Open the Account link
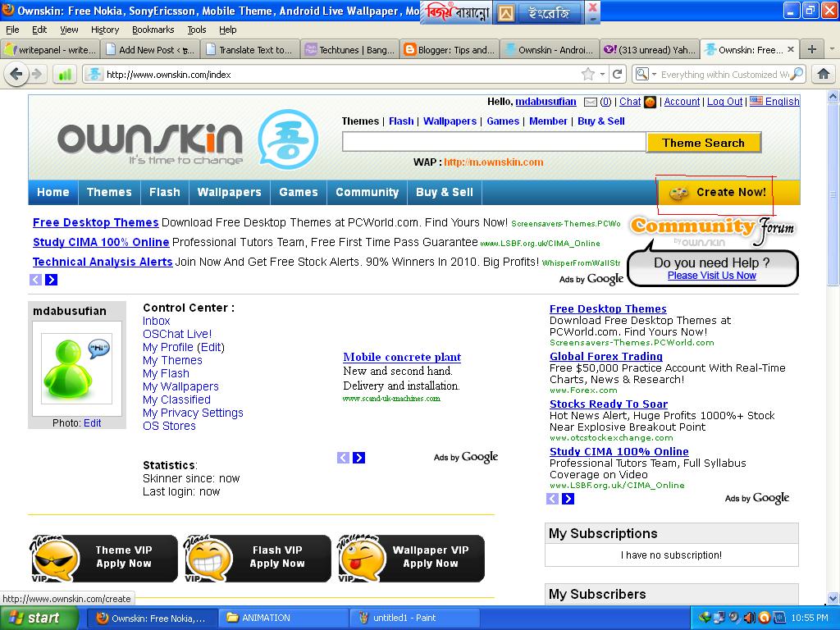Image resolution: width=840 pixels, height=630 pixels. (x=682, y=102)
